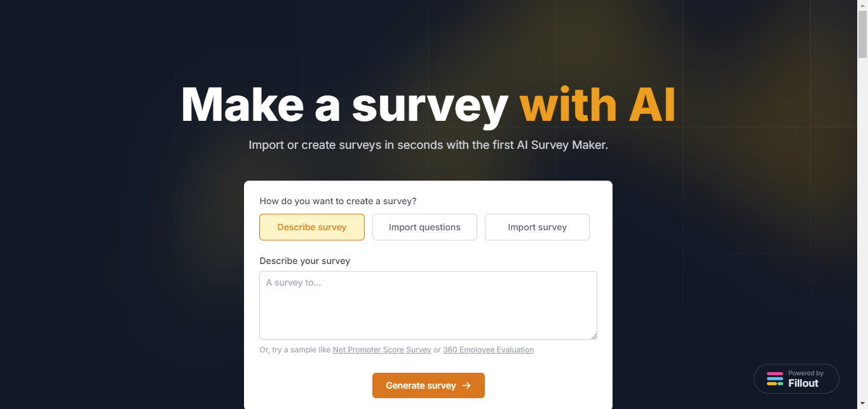The image size is (868, 409).
Task: Click the "How do you want to create a survey?" label
Action: tap(337, 201)
